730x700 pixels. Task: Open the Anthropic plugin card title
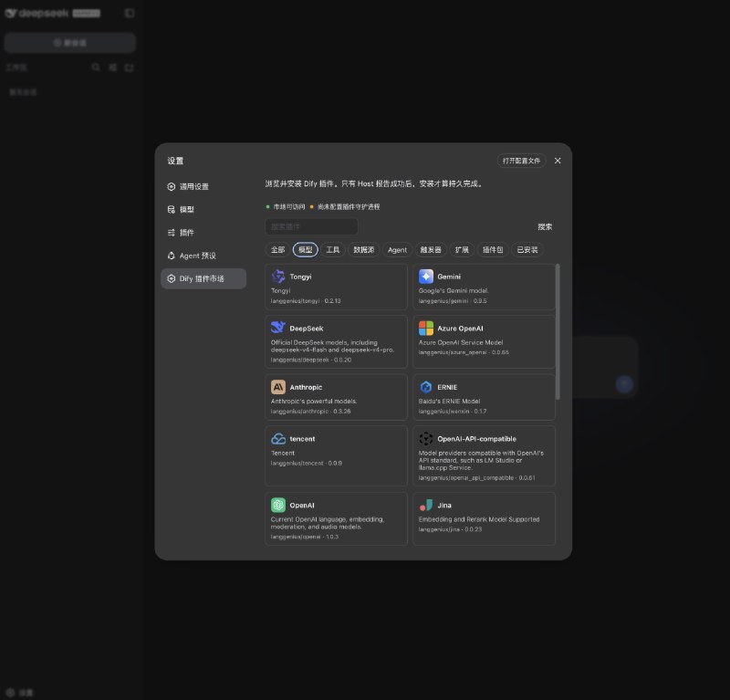[x=306, y=387]
